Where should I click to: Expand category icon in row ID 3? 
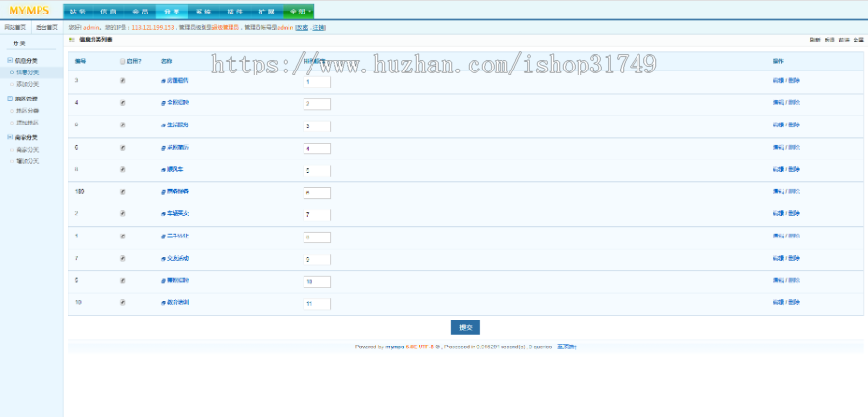[163, 81]
